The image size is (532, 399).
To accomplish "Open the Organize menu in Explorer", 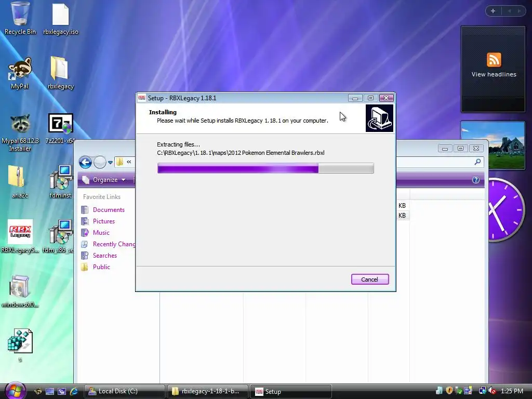I will [x=104, y=179].
